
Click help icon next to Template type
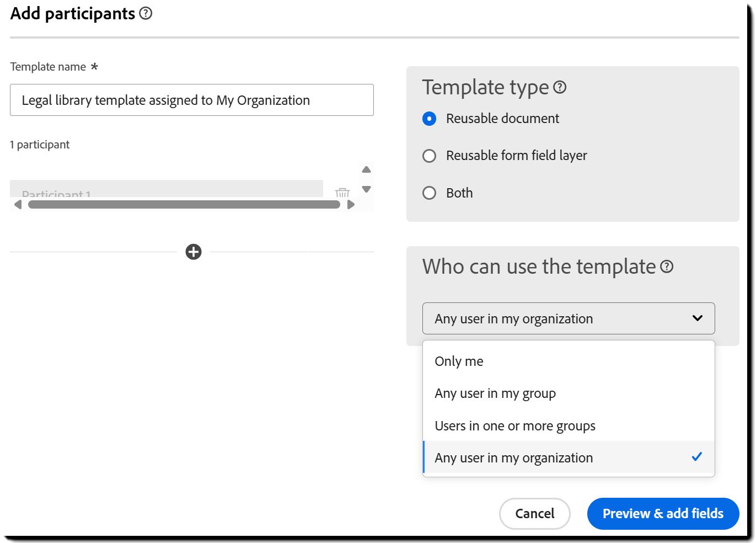[560, 87]
